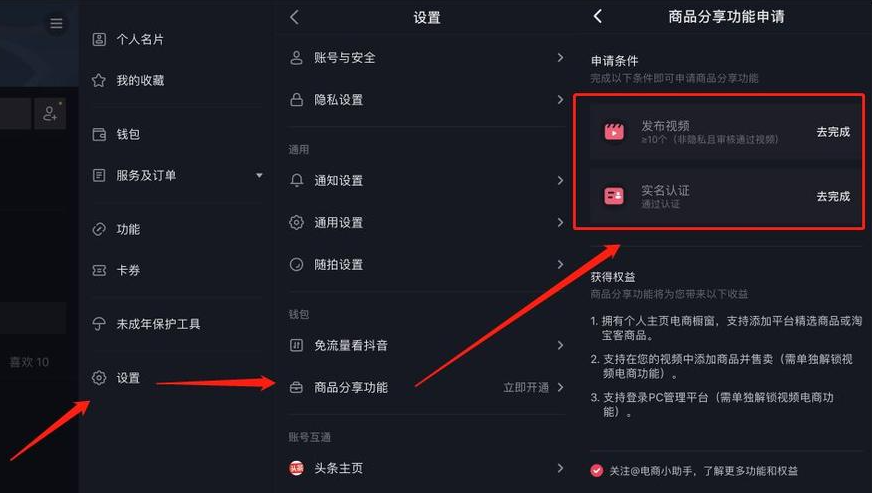Open 我的收藏 star icon

click(x=99, y=81)
